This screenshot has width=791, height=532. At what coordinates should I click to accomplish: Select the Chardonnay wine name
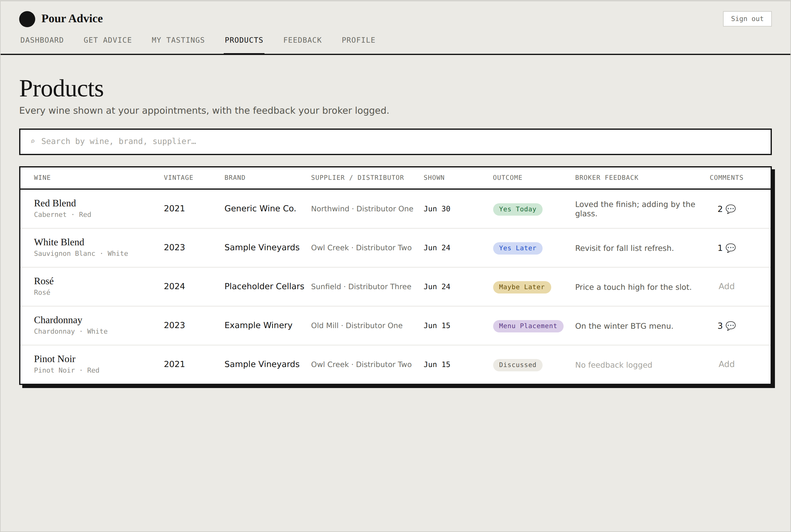tap(58, 320)
